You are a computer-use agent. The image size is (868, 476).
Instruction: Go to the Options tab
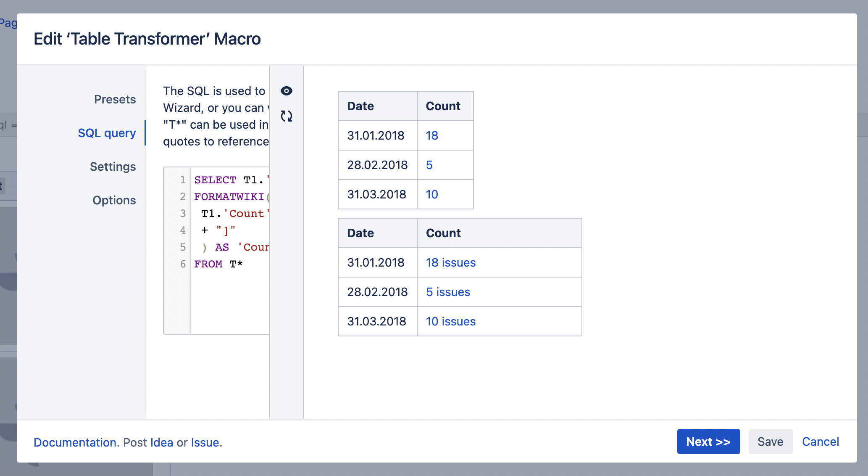(114, 200)
